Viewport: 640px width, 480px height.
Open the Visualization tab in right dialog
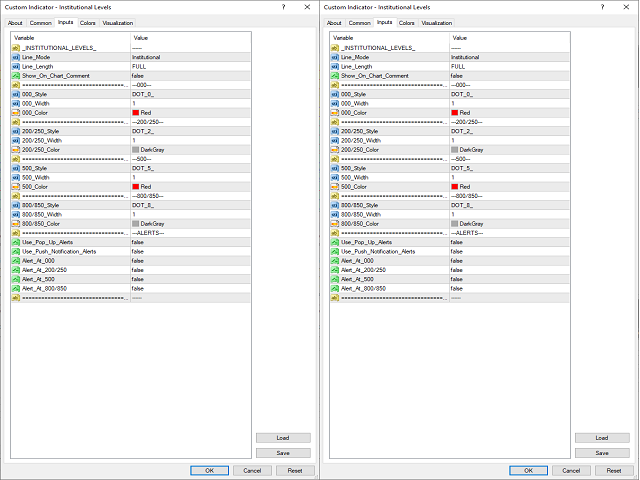pos(436,22)
